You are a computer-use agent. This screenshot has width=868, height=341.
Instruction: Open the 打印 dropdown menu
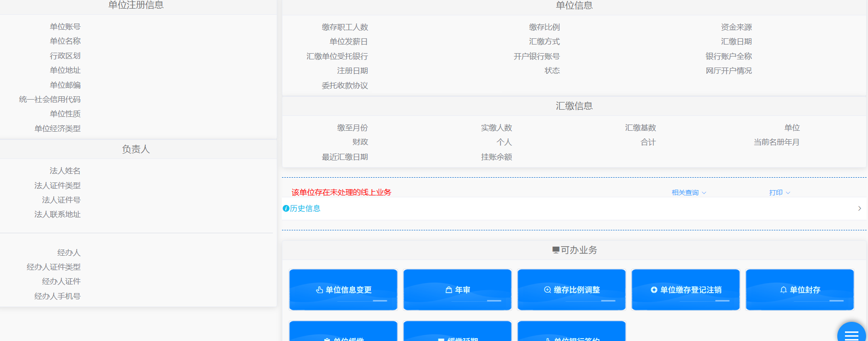[779, 193]
